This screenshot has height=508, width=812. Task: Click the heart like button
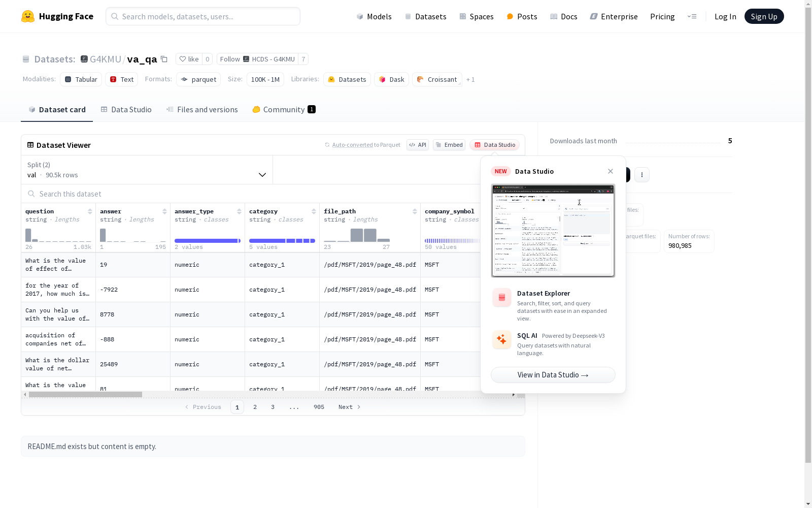[189, 59]
